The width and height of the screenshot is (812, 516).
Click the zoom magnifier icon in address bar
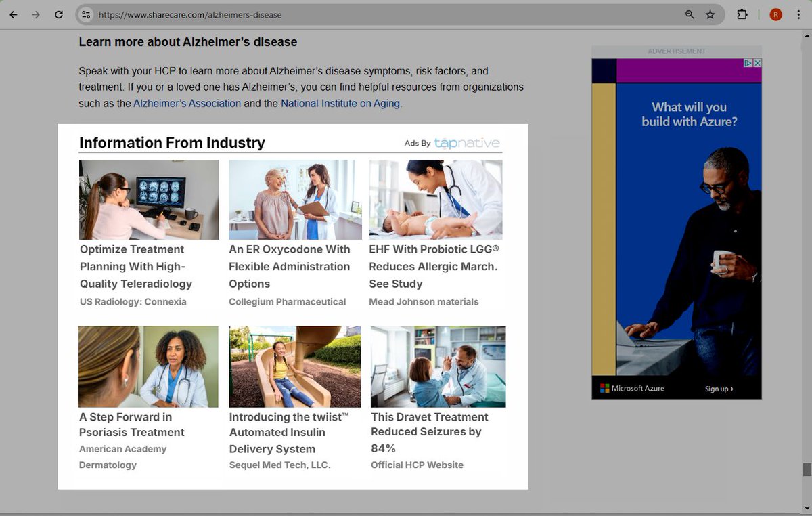tap(690, 14)
